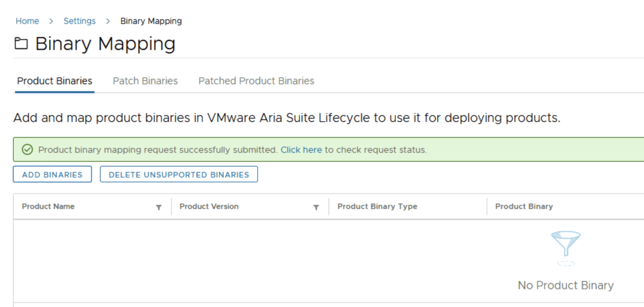
Task: Click the Product Binary column header
Action: 524,206
